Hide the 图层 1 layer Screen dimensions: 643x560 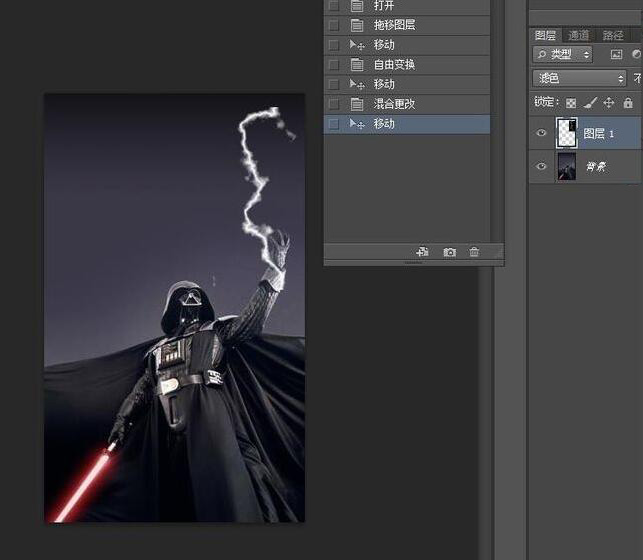541,133
